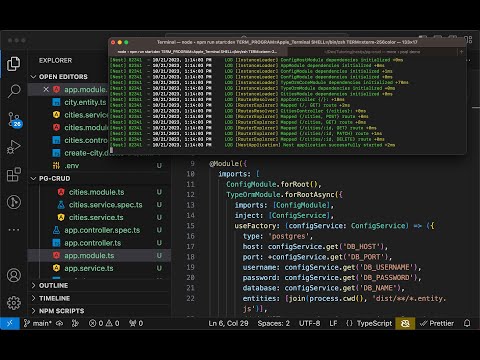Click line number 16 in editor gutter
Viewport: 480px width, 360px height.
point(190,236)
